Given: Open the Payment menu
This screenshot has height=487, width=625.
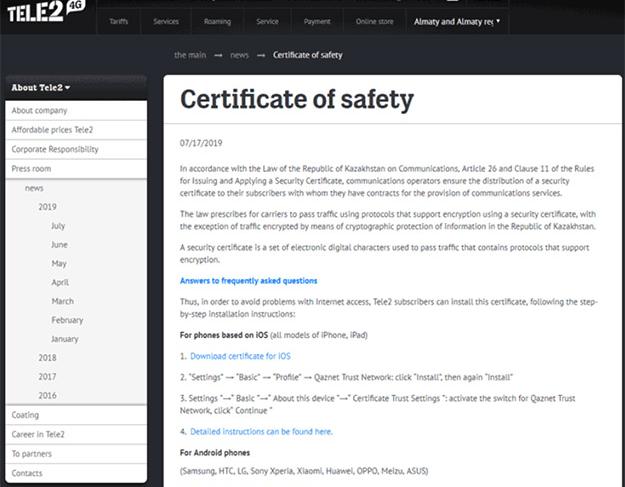Looking at the screenshot, I should tap(317, 22).
